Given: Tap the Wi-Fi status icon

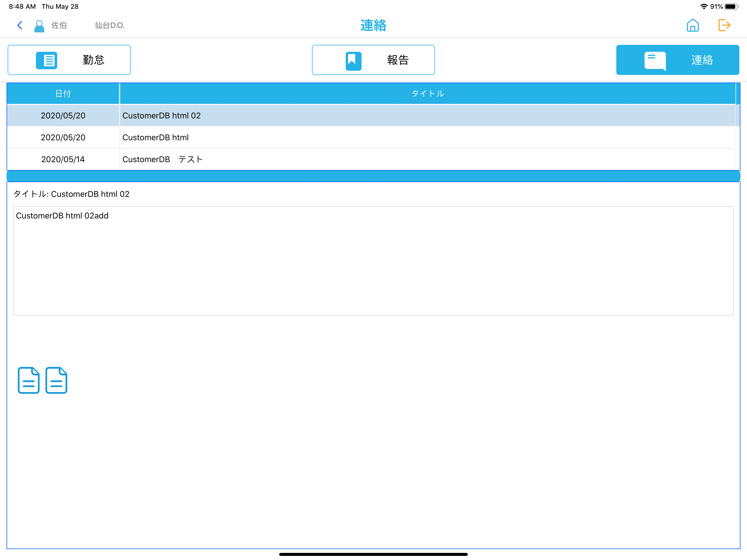Looking at the screenshot, I should point(704,6).
